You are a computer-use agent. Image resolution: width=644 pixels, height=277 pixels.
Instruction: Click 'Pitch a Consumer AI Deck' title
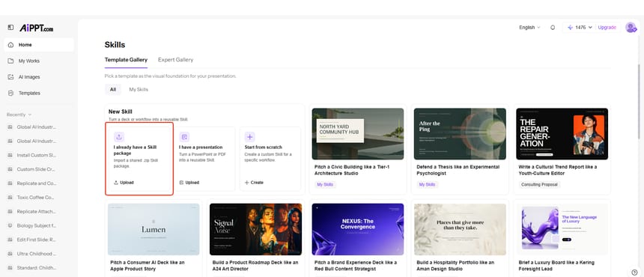click(148, 266)
